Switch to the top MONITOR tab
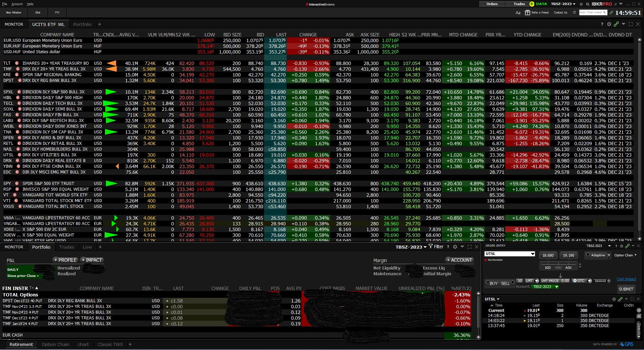 coord(14,24)
